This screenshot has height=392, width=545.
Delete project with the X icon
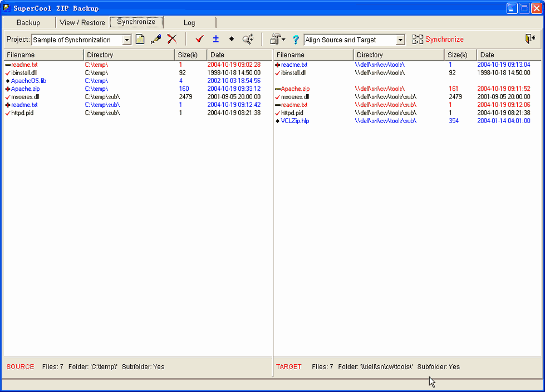tap(172, 40)
